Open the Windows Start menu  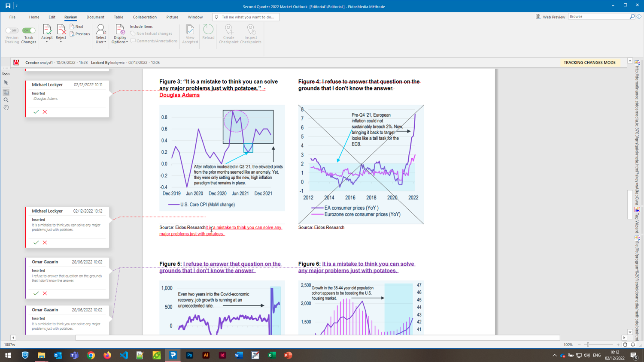(x=8, y=355)
